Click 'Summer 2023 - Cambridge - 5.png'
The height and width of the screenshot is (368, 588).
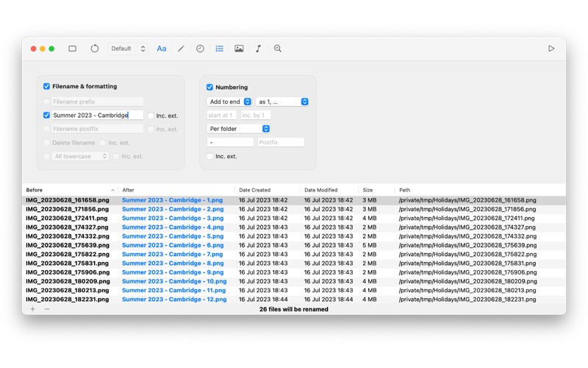(x=173, y=236)
